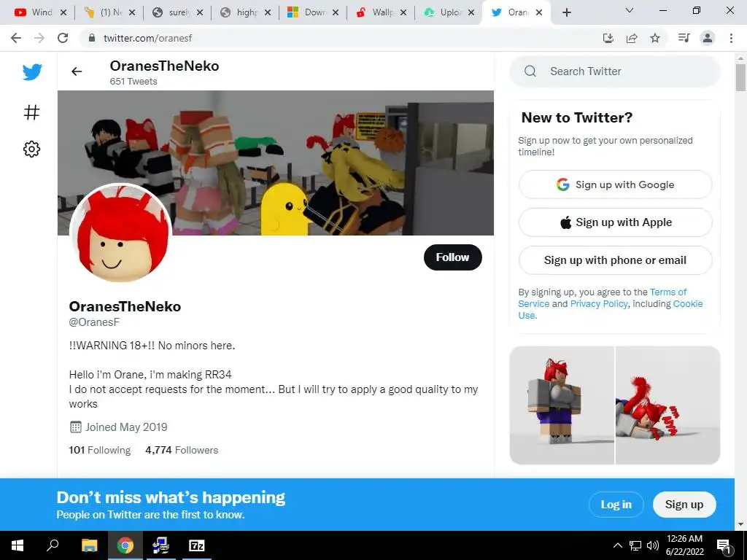Image resolution: width=747 pixels, height=560 pixels.
Task: Open the Chrome profile avatar icon
Action: tap(708, 38)
